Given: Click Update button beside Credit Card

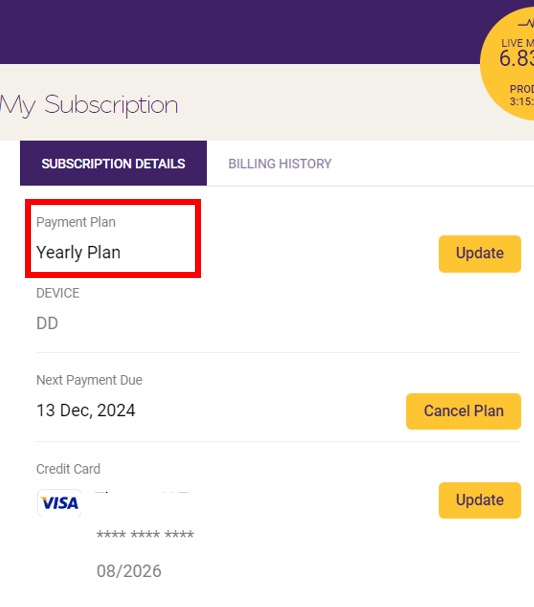Looking at the screenshot, I should (x=480, y=500).
